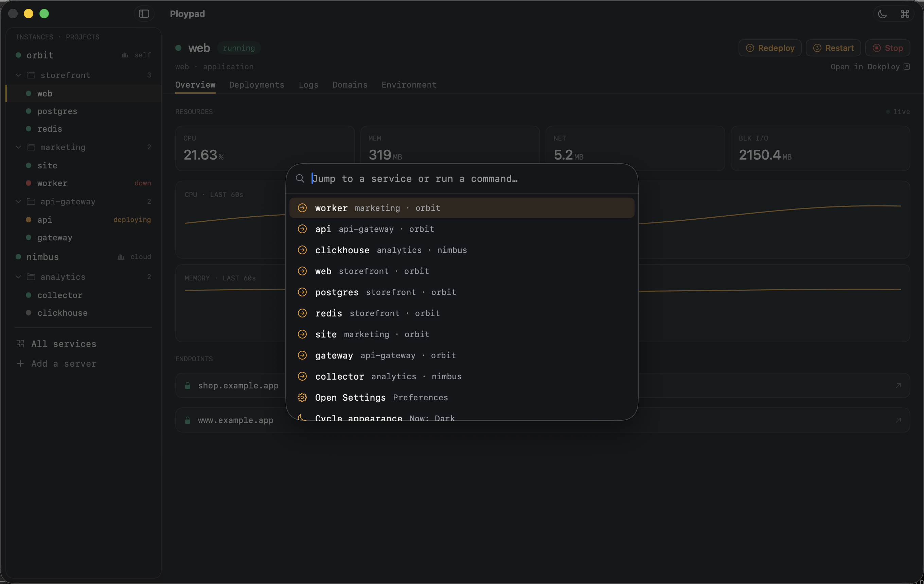Jump to api api-gateway result

point(462,229)
